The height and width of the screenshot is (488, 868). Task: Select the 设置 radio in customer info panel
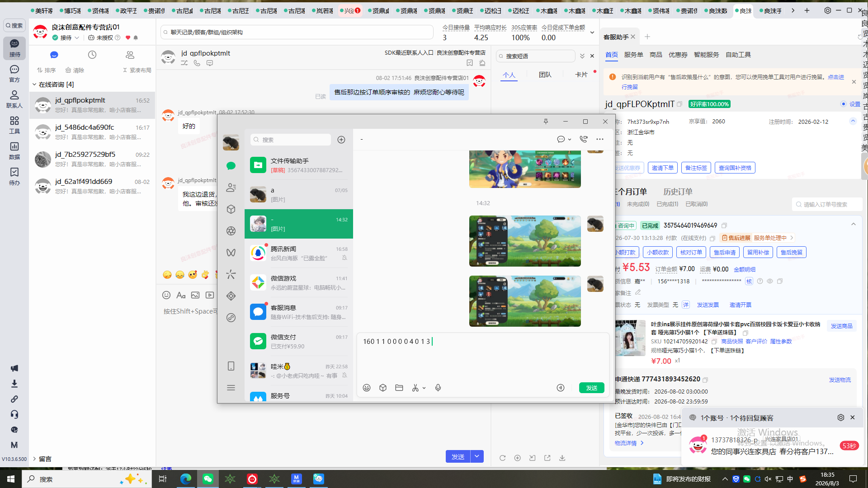tap(844, 104)
